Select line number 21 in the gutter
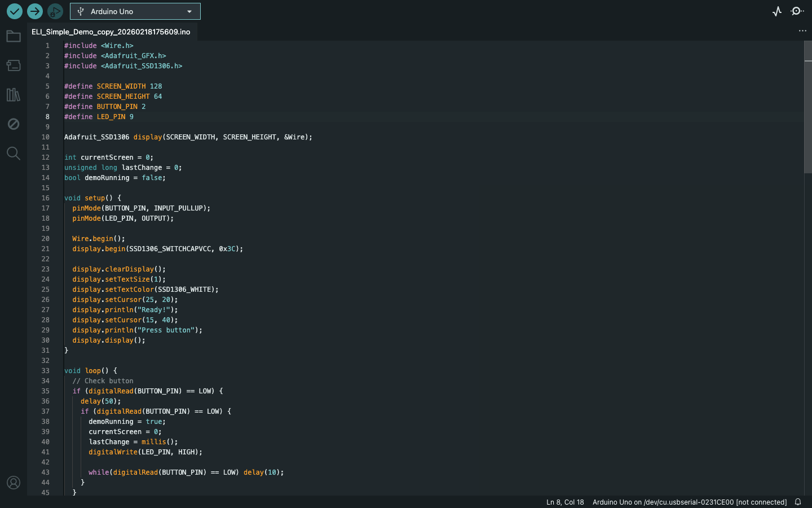Viewport: 812px width, 508px height. click(45, 248)
